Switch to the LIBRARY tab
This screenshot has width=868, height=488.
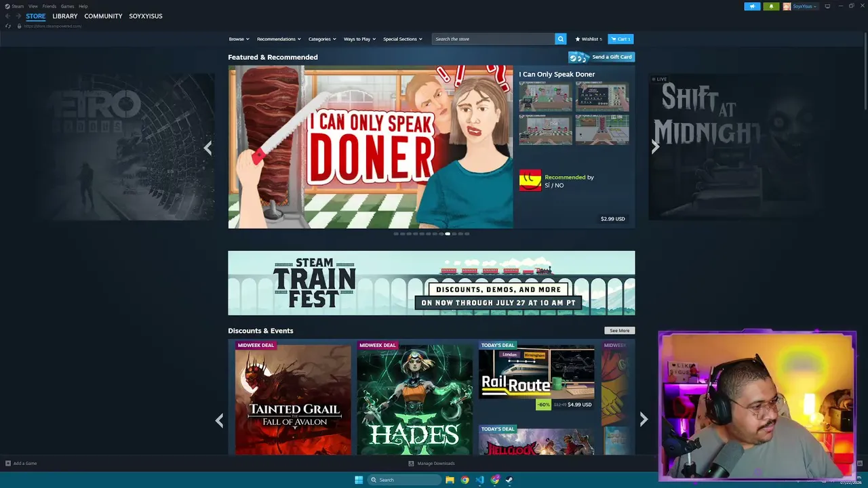[65, 16]
